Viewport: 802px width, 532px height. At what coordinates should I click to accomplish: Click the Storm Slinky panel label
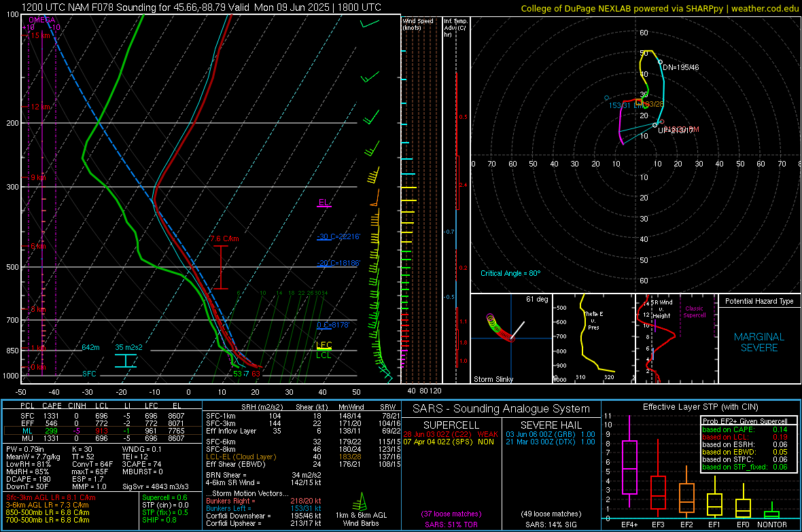493,379
